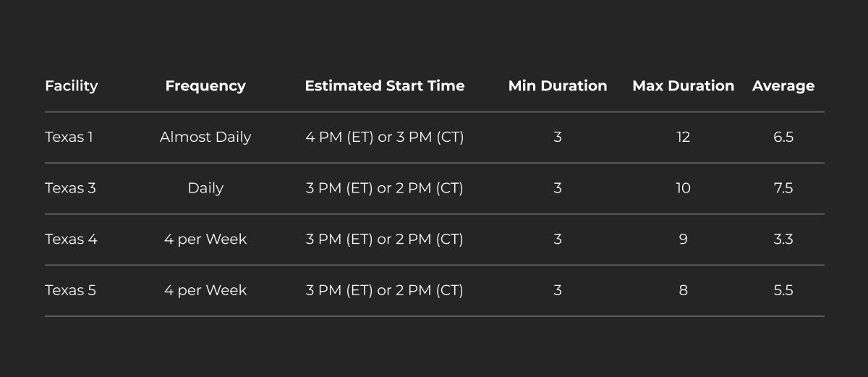Click the Facility column header
This screenshot has width=868, height=377.
pyautogui.click(x=71, y=85)
